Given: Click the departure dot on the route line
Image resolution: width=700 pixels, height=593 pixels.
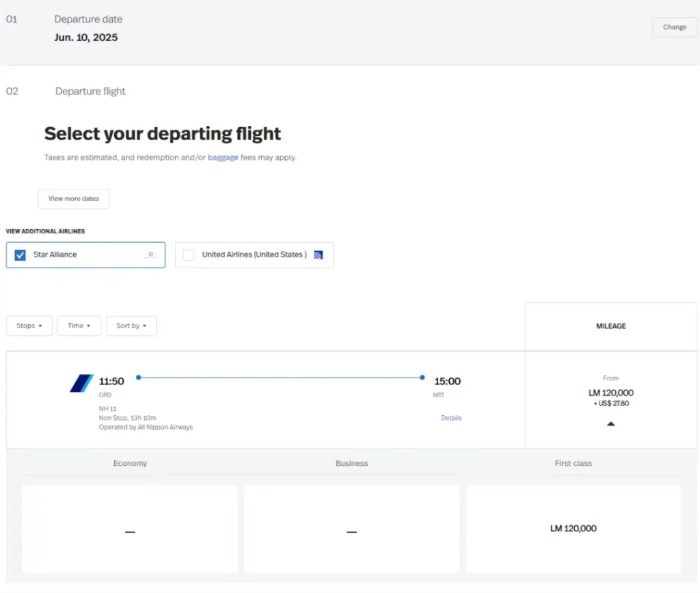Looking at the screenshot, I should coord(139,377).
